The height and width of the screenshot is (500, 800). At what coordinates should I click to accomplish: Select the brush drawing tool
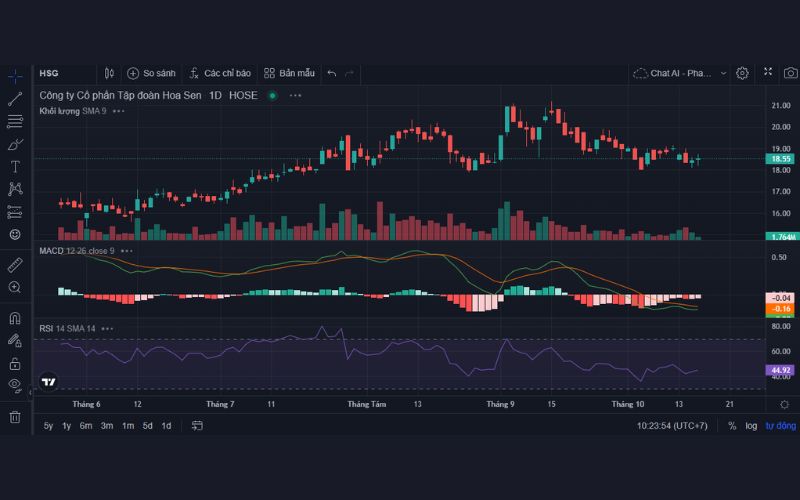pyautogui.click(x=15, y=144)
